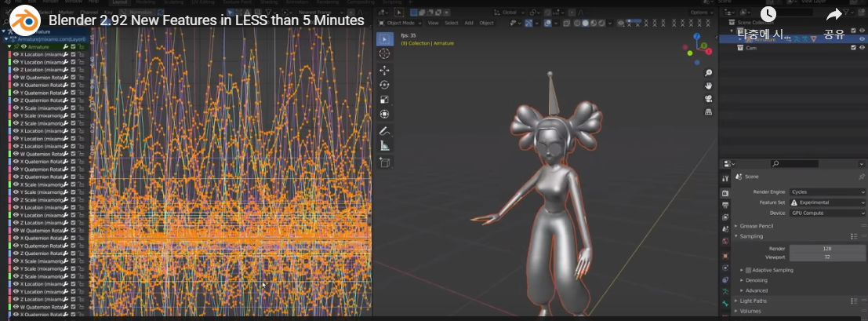Open the View menu in 3D viewport
Viewport: 868px width, 321px height.
point(433,23)
